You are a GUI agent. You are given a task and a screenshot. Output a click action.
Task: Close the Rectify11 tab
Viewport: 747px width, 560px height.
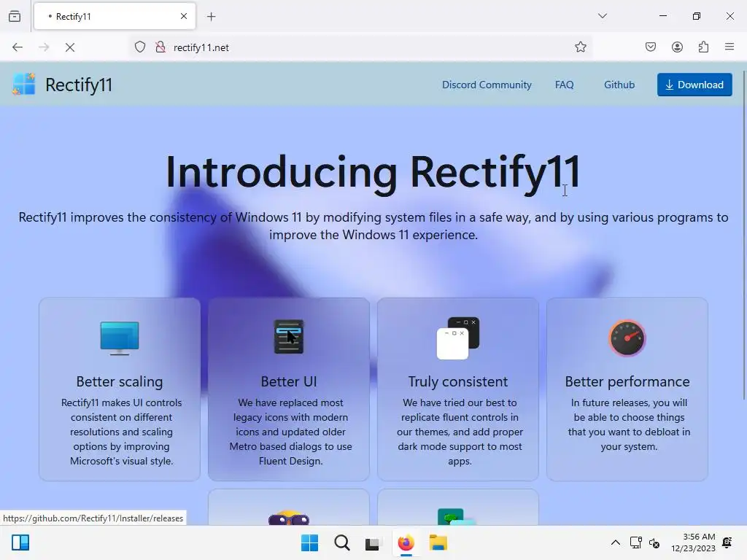tap(184, 16)
